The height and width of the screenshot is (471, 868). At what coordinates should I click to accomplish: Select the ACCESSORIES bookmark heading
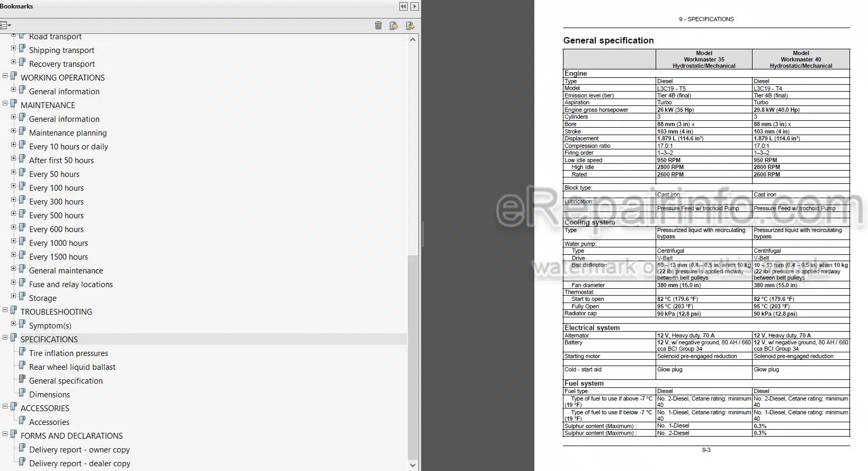click(x=45, y=408)
